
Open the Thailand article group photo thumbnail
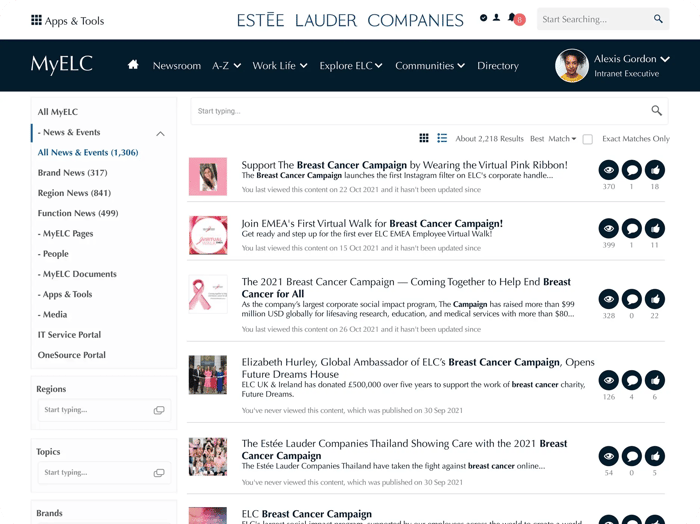(208, 457)
